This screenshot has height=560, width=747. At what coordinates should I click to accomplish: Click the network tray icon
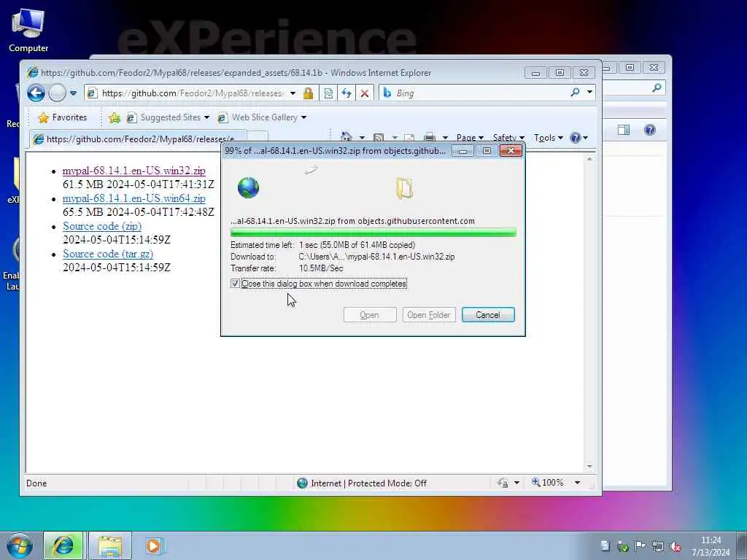click(658, 547)
